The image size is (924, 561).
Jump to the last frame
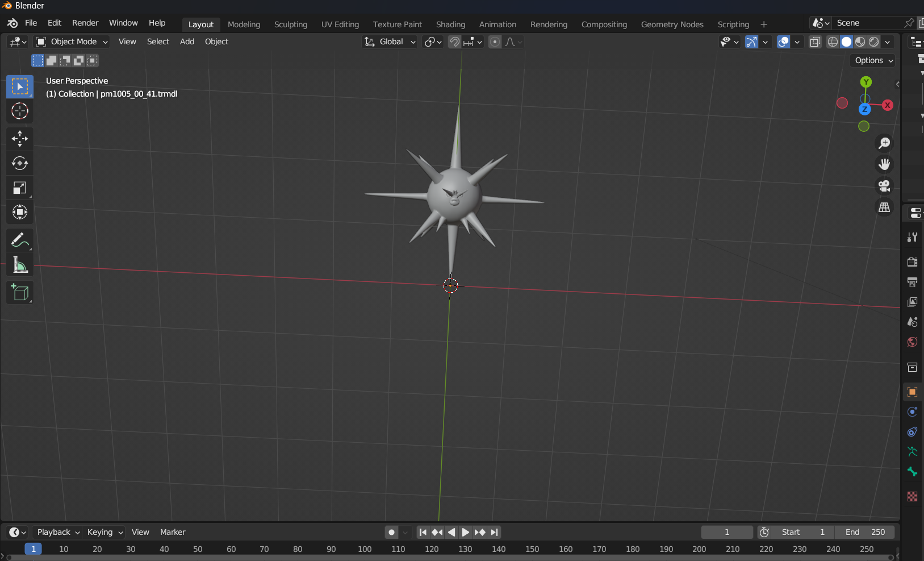click(494, 532)
